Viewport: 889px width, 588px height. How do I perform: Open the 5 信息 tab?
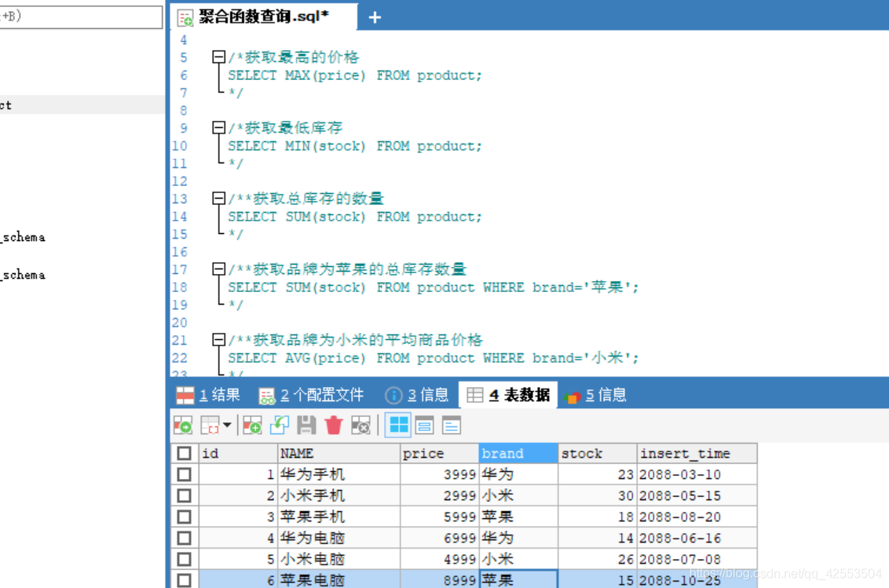click(x=596, y=395)
